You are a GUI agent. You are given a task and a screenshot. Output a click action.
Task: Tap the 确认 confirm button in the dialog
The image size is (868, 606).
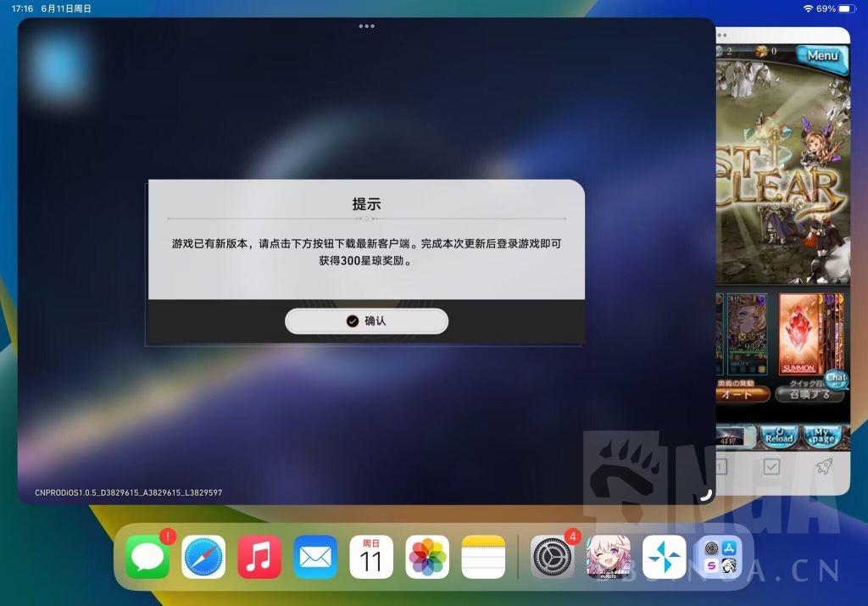[x=366, y=321]
